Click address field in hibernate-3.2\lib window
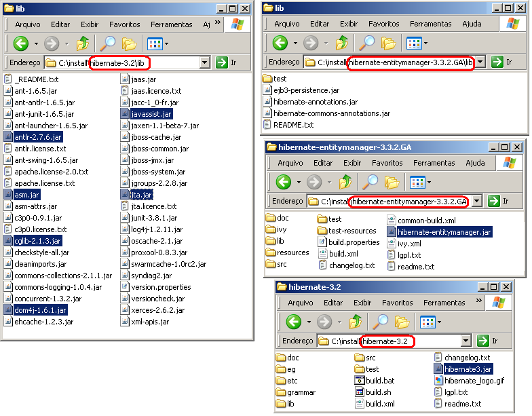Image resolution: width=532 pixels, height=416 pixels. coord(128,62)
